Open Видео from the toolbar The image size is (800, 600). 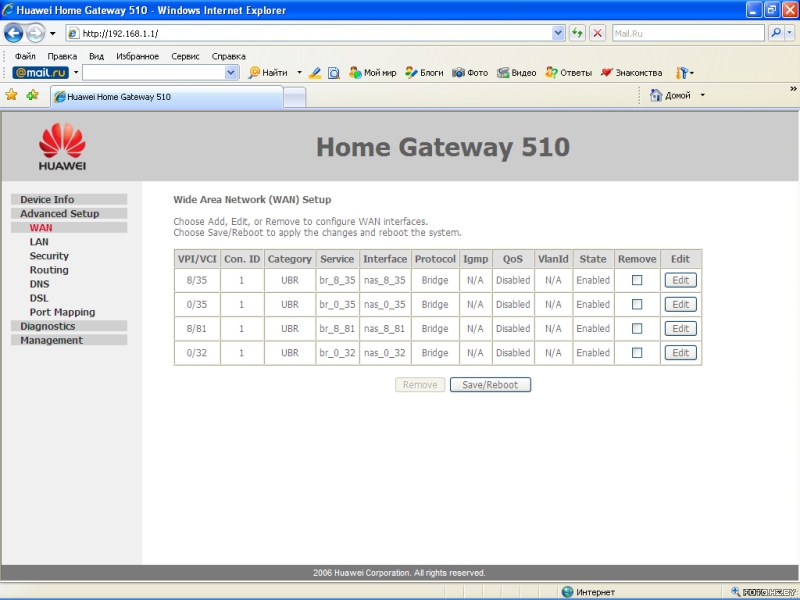coord(517,72)
